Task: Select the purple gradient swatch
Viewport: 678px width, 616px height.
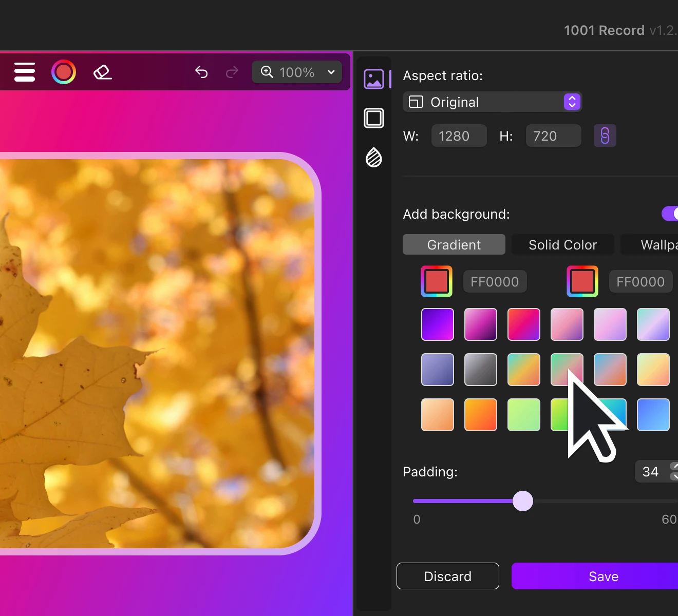Action: (x=437, y=324)
